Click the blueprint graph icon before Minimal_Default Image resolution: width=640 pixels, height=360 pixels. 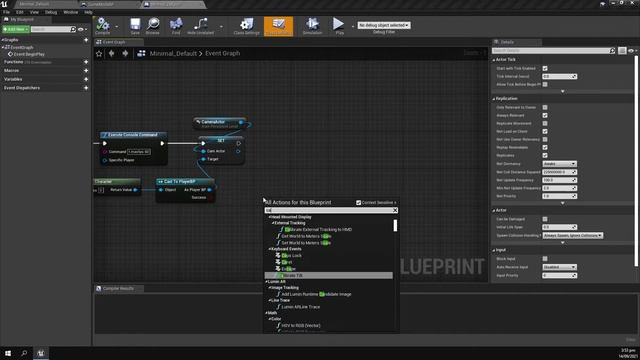141,53
